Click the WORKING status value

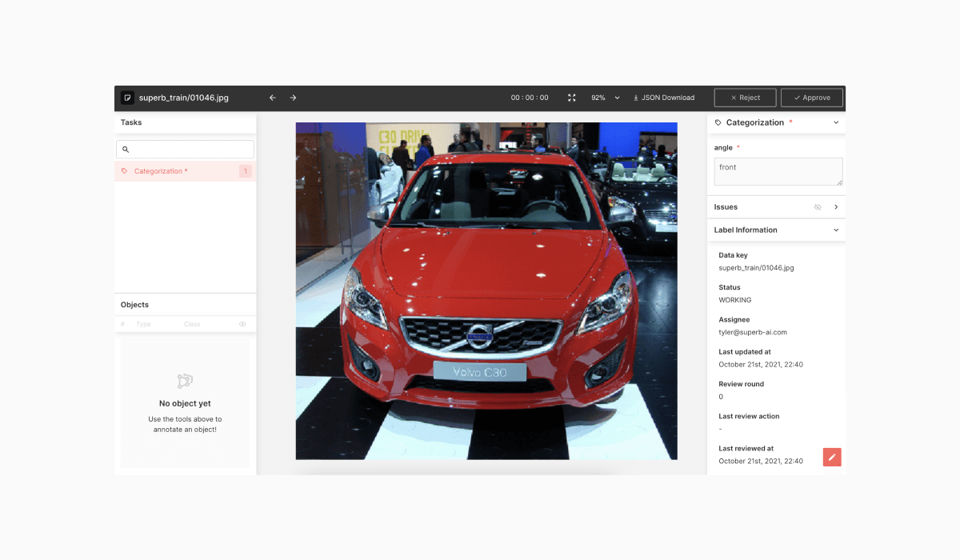(735, 300)
